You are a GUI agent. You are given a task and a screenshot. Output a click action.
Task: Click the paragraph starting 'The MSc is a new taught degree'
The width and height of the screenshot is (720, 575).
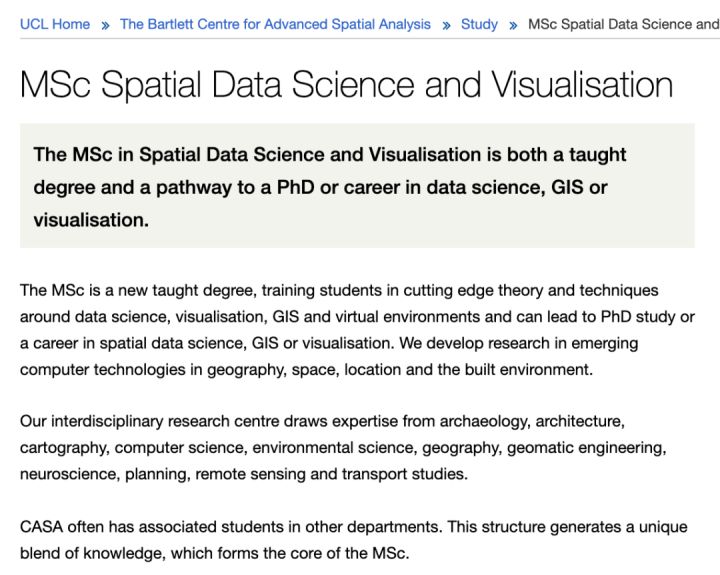pyautogui.click(x=357, y=330)
